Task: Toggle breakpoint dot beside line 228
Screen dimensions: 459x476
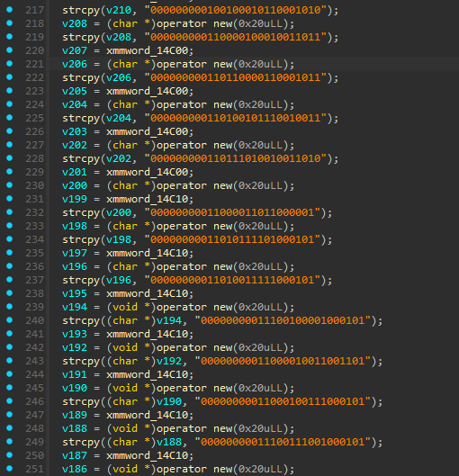Action: pyautogui.click(x=9, y=157)
